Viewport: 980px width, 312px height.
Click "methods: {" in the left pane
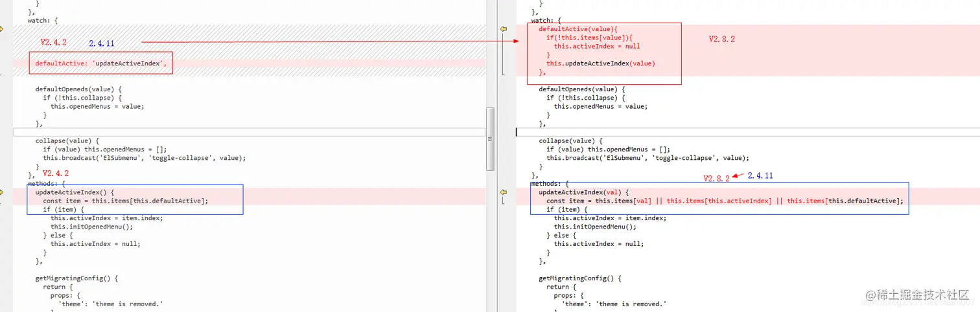point(47,184)
